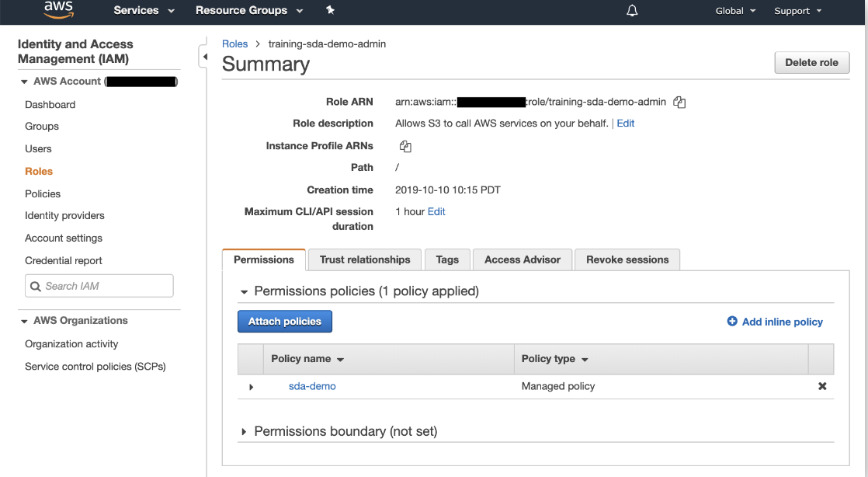
Task: Edit the maximum session duration
Action: click(x=436, y=211)
